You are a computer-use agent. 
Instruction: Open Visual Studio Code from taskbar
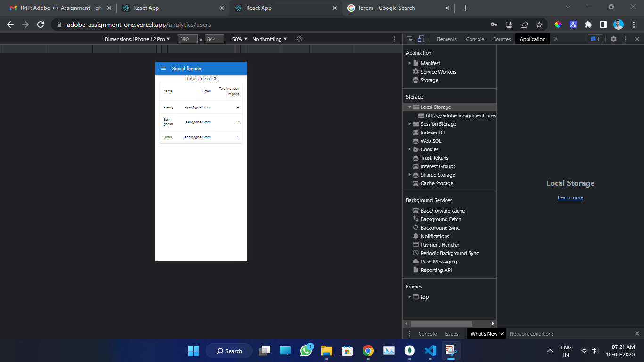(430, 351)
